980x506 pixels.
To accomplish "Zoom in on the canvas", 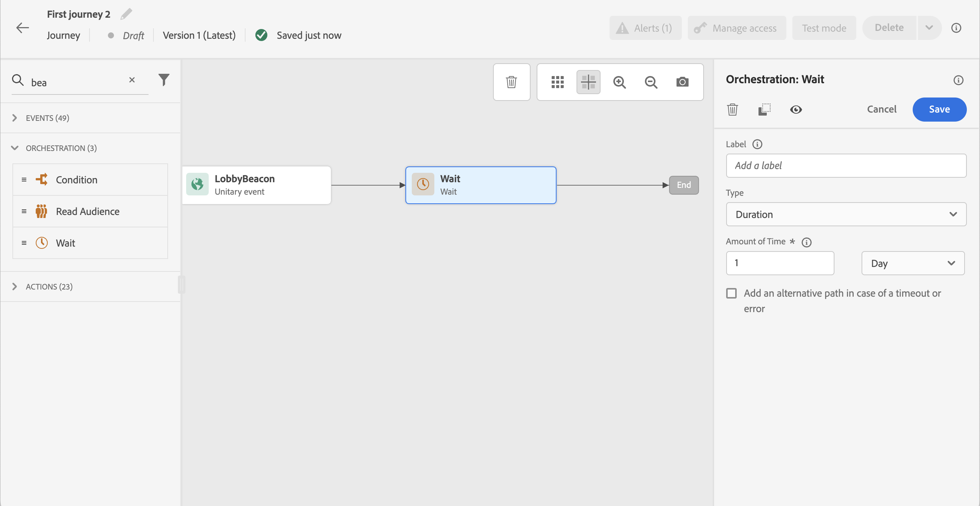I will click(x=619, y=82).
